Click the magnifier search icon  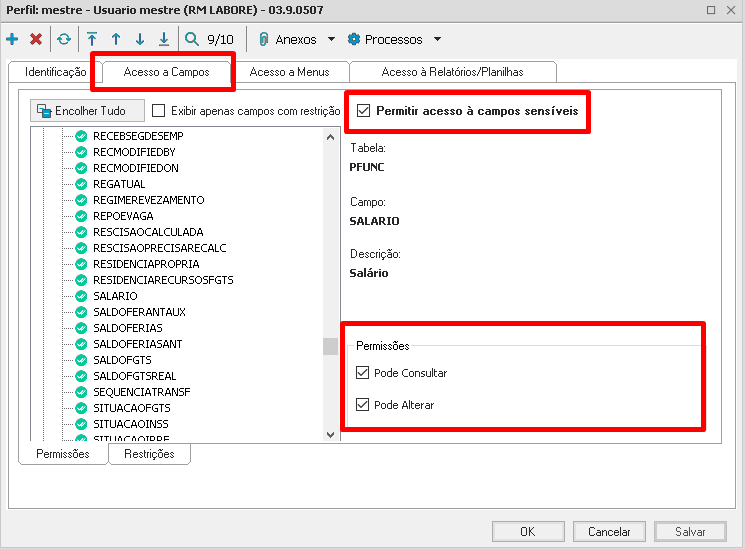(x=192, y=39)
